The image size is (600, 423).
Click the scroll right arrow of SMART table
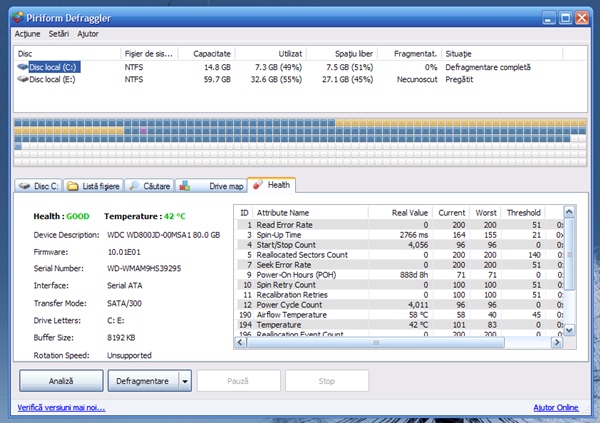(x=557, y=342)
